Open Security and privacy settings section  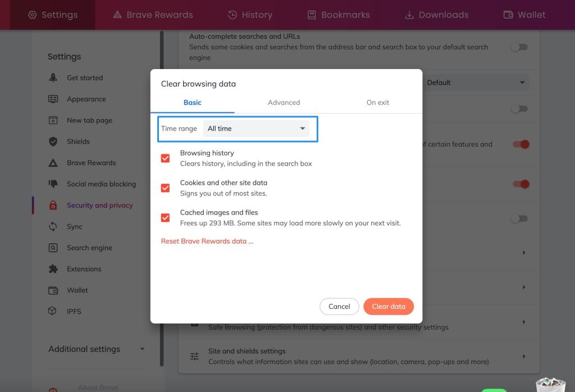click(99, 206)
